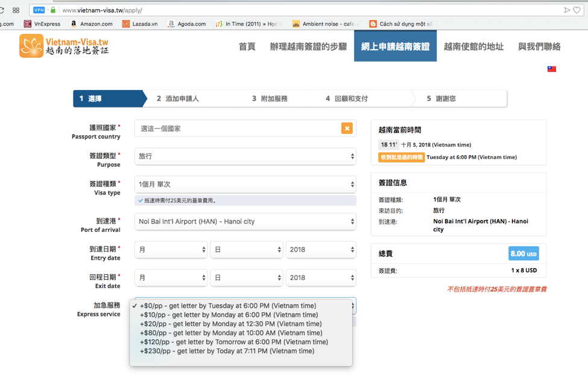Open the exit date year dropdown
The image size is (588, 381).
(320, 278)
